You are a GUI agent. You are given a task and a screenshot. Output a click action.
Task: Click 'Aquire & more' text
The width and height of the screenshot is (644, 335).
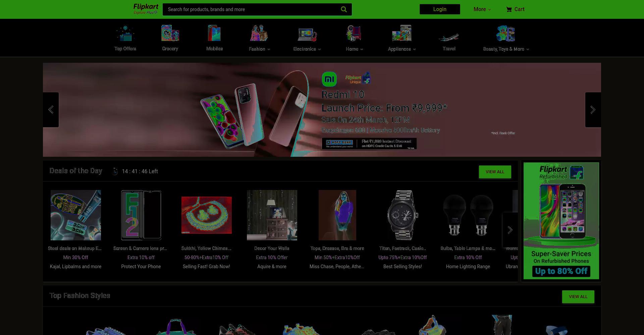tap(272, 267)
